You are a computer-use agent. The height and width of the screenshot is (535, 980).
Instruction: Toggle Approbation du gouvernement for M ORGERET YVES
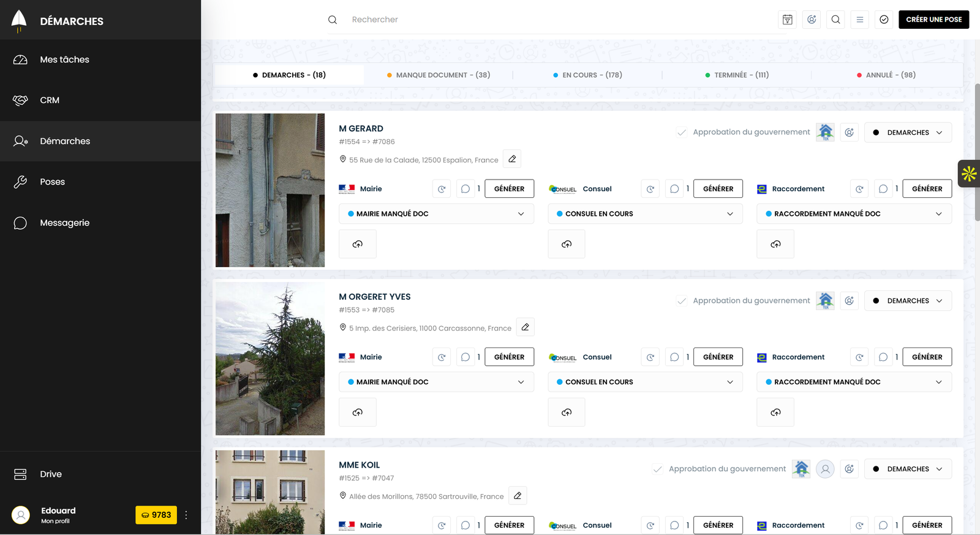682,301
